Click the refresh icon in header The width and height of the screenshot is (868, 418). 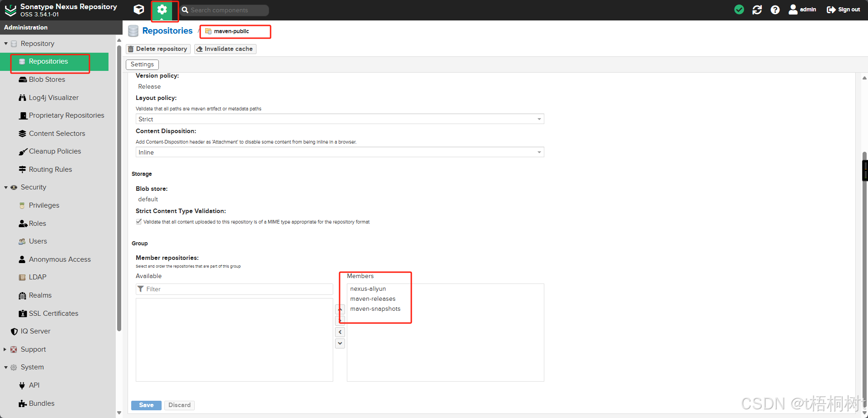(757, 10)
